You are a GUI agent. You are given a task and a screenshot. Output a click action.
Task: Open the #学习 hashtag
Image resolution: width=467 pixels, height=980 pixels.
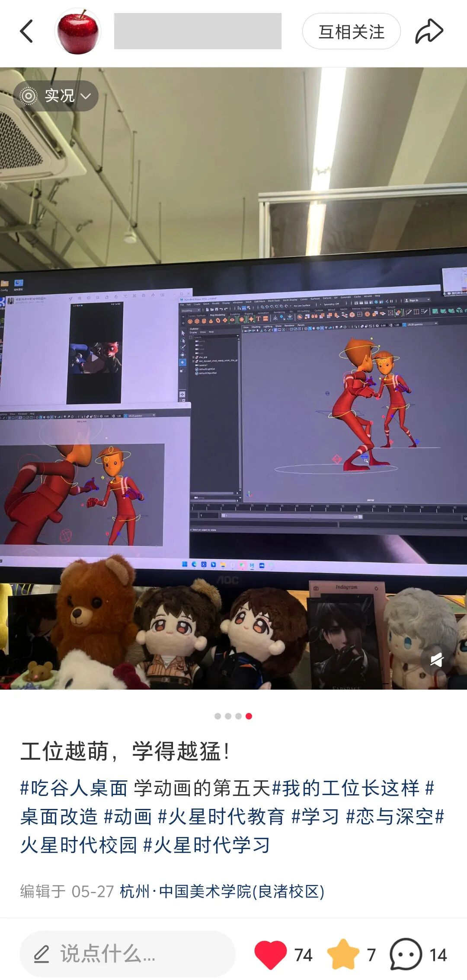[x=315, y=817]
